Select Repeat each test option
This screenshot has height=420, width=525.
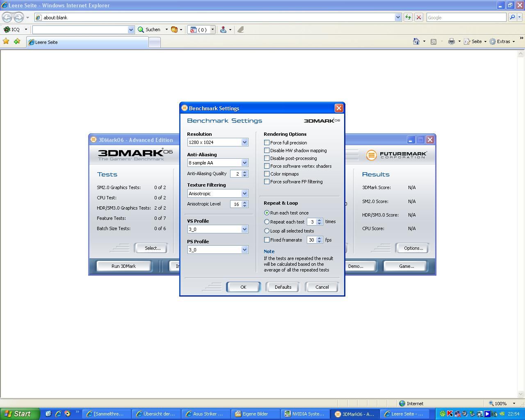(267, 221)
